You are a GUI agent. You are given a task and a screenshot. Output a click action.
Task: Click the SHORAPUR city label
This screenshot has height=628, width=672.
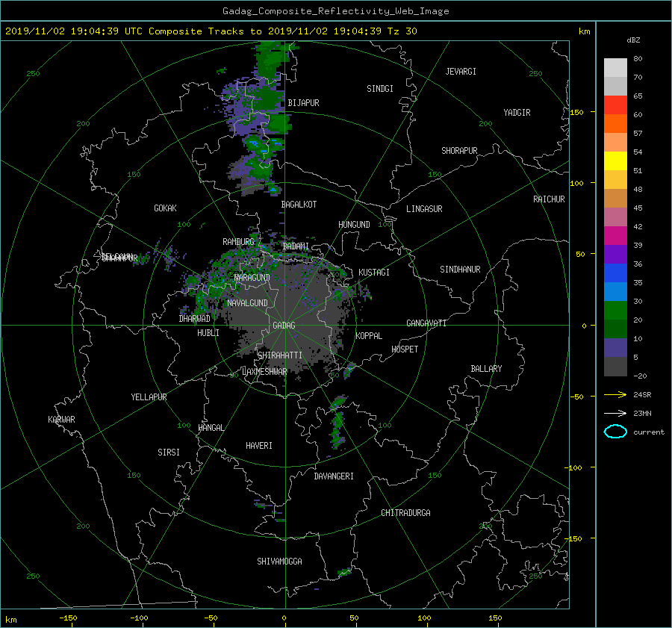pyautogui.click(x=459, y=151)
